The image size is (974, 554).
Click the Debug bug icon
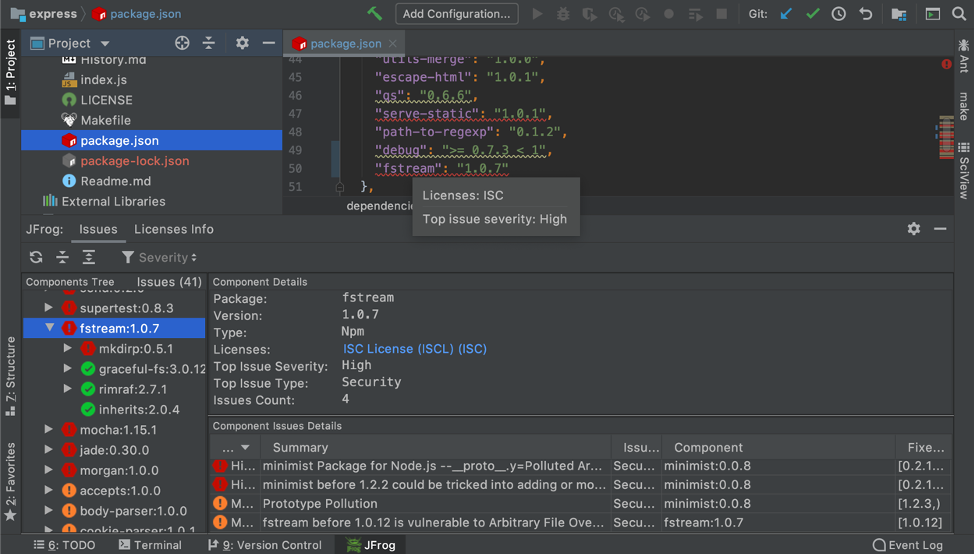point(563,14)
